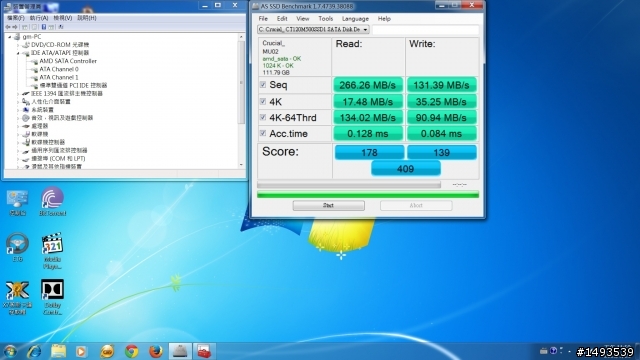Click the Device Manager scroll down arrow
Screen dimensions: 640x360
tap(241, 165)
